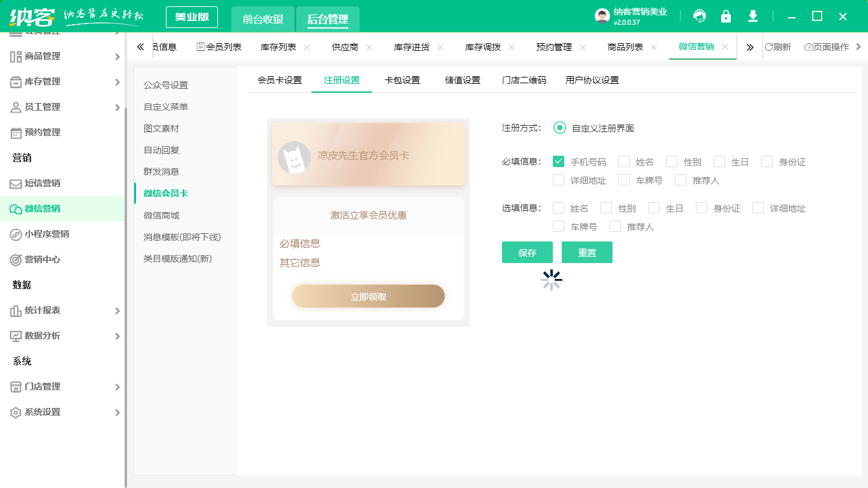The height and width of the screenshot is (488, 868).
Task: Click the lock screen icon
Action: coord(726,17)
